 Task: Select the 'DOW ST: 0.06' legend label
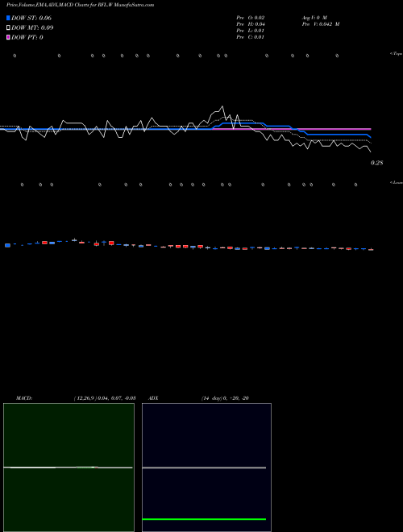pyautogui.click(x=31, y=18)
